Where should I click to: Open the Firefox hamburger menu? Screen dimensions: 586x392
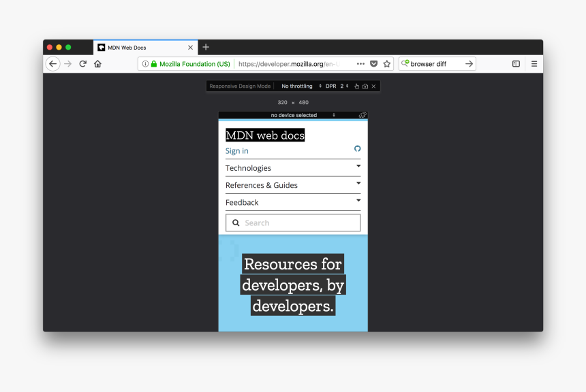(x=534, y=64)
